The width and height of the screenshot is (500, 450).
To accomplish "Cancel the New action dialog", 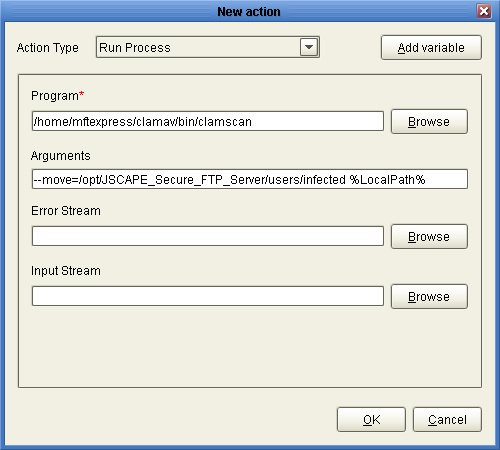I will tap(447, 420).
